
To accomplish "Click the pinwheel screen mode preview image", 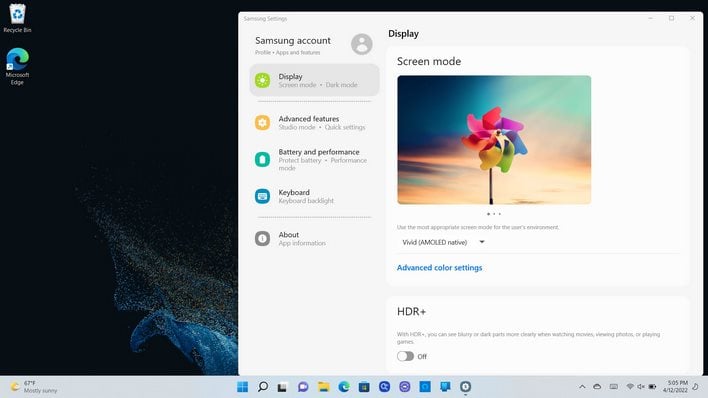I will point(494,140).
